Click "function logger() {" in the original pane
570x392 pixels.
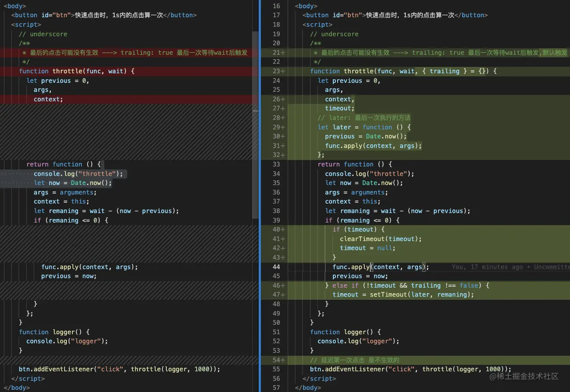[x=54, y=332]
